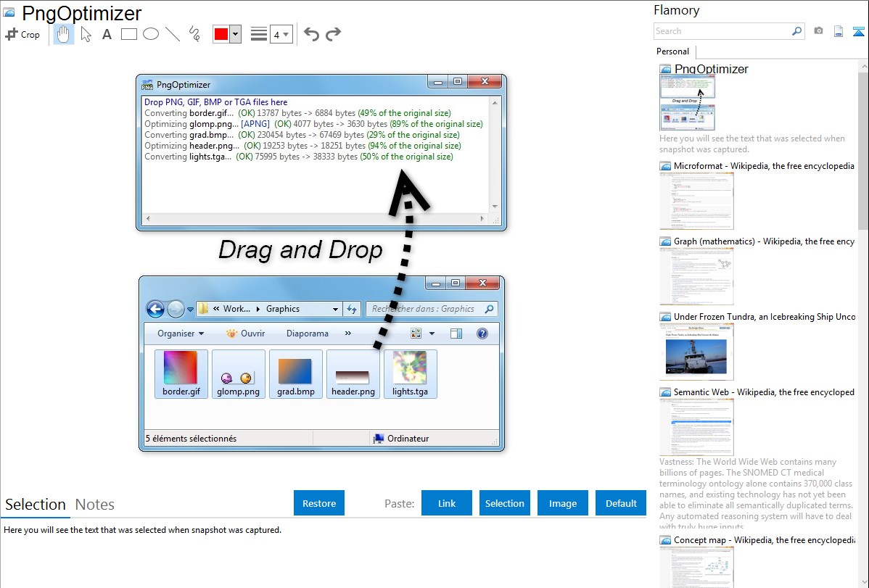Select the lights.tga file
Image resolution: width=869 pixels, height=588 pixels.
click(410, 374)
